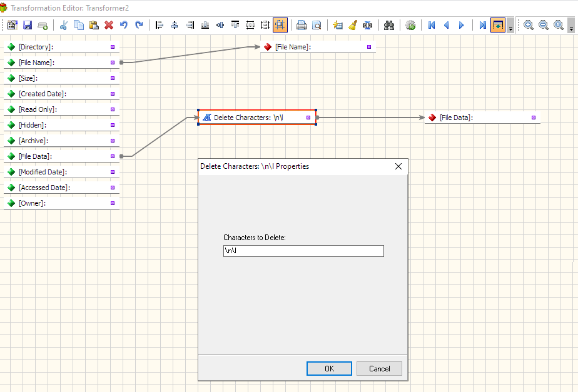The image size is (578, 392).
Task: Open zoom toolbar overflow dropdown arrow
Action: (x=571, y=25)
